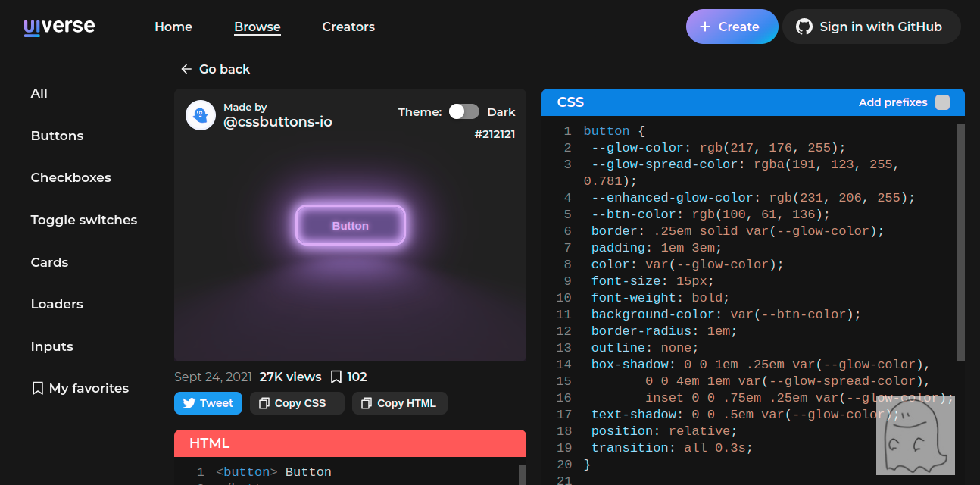
Task: Click the glowing preview Button
Action: tap(351, 225)
